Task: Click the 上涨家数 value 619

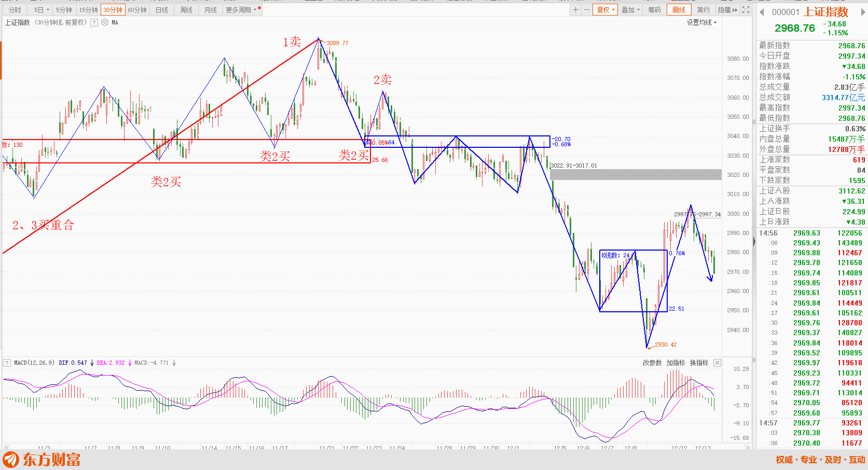Action: click(x=859, y=160)
